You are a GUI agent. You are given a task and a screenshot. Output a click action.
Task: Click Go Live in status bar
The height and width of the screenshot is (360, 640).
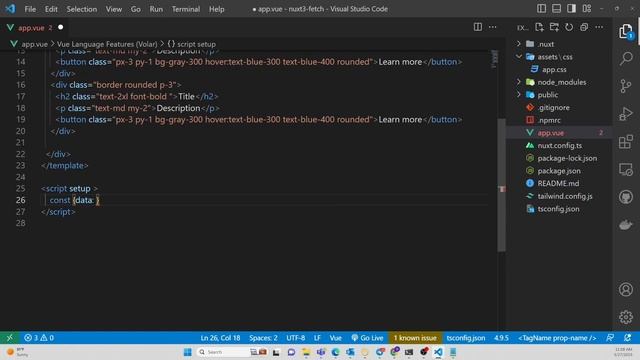click(367, 338)
